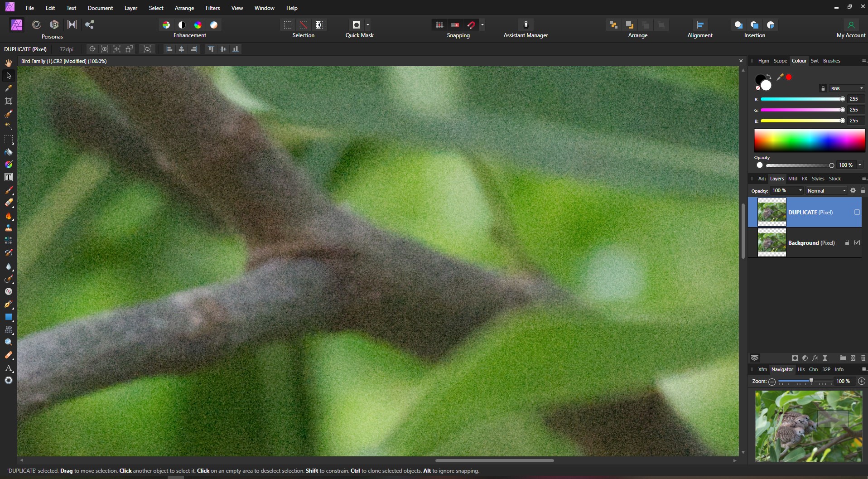
Task: Choose the Flood Fill bucket tool
Action: click(x=9, y=152)
